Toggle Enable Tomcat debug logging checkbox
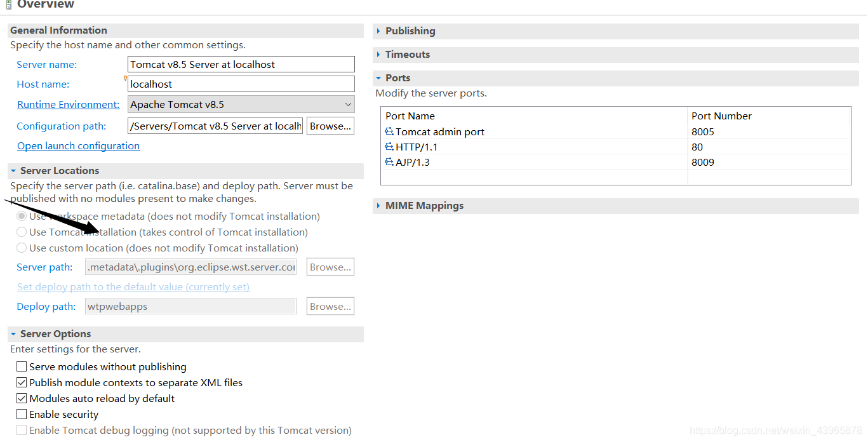 tap(22, 430)
